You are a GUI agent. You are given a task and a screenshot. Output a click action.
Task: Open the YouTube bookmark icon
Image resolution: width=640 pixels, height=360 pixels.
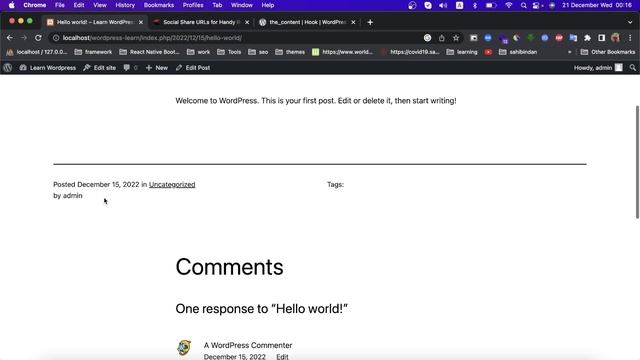pyautogui.click(x=488, y=52)
